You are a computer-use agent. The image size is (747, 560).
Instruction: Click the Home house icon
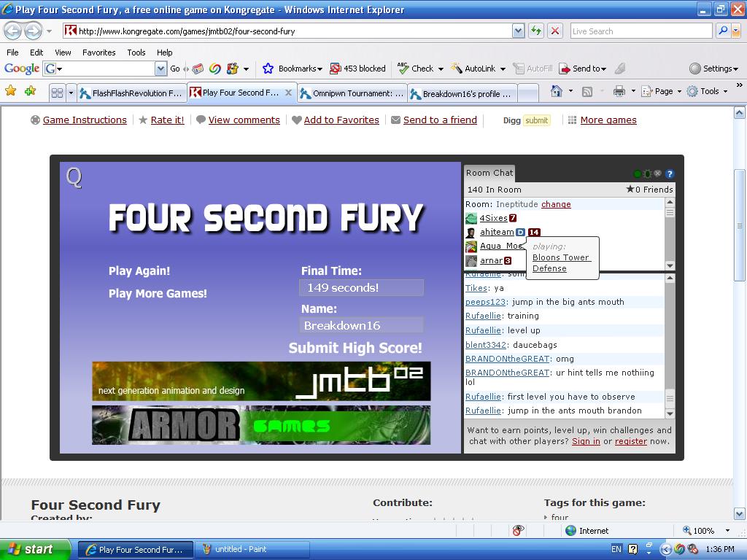tap(556, 91)
